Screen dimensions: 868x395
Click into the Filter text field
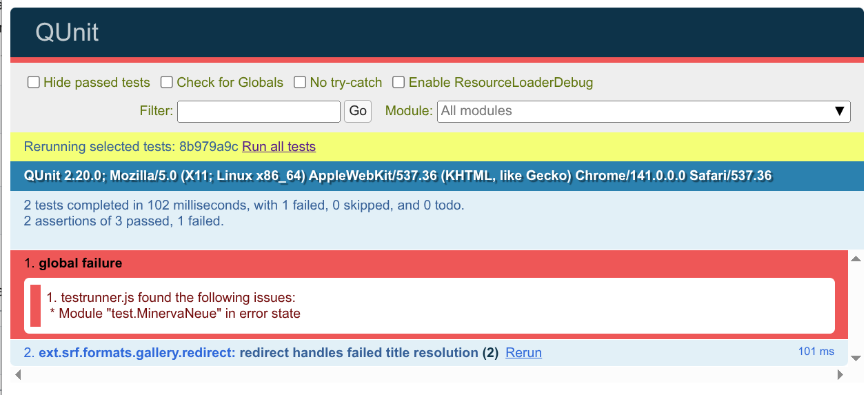click(x=259, y=111)
